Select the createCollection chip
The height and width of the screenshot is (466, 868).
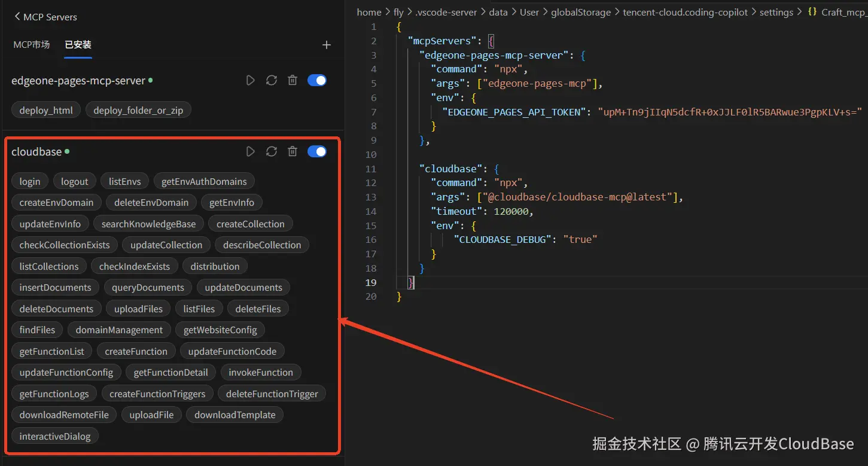(x=251, y=224)
